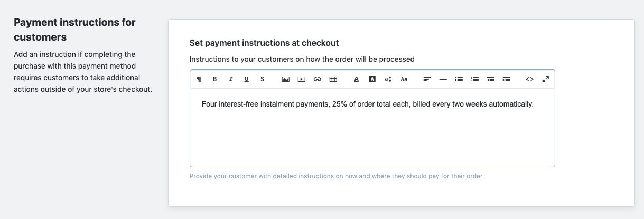Open the text alignment options

pos(427,79)
